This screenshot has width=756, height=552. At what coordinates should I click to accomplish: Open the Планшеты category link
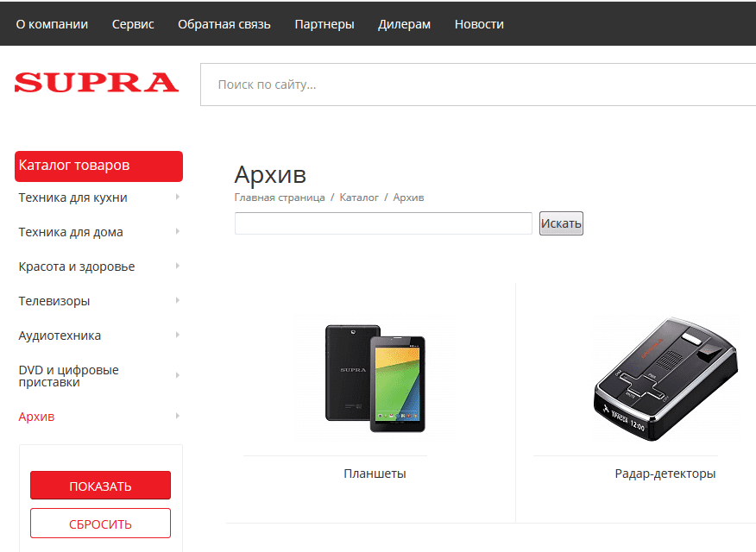click(x=375, y=474)
